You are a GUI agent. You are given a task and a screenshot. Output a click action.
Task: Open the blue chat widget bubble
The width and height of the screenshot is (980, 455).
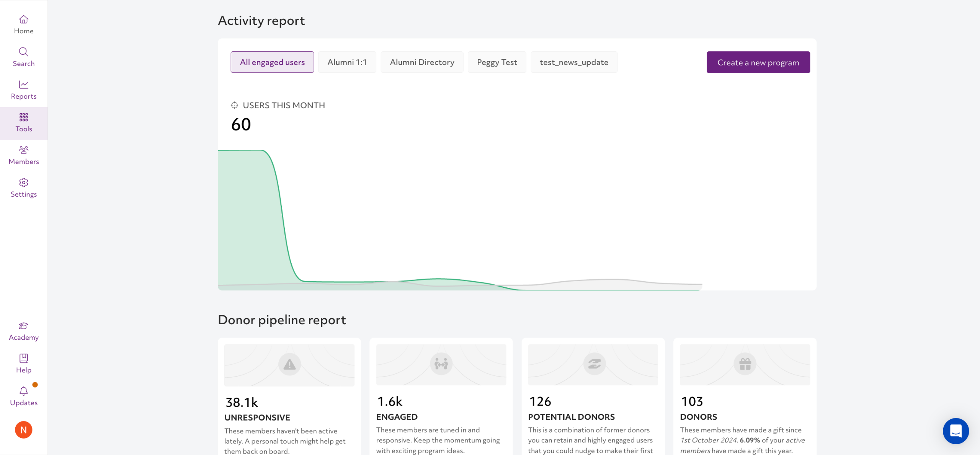click(955, 431)
